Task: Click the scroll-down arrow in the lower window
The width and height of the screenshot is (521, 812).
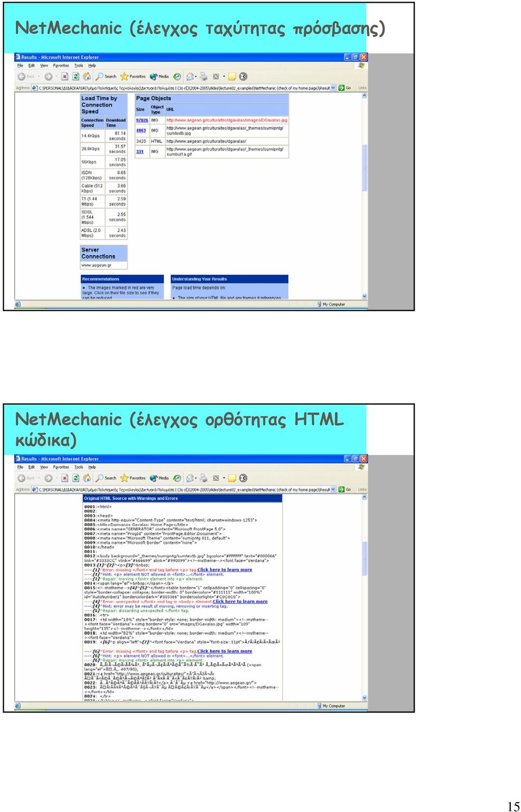Action: [x=365, y=698]
